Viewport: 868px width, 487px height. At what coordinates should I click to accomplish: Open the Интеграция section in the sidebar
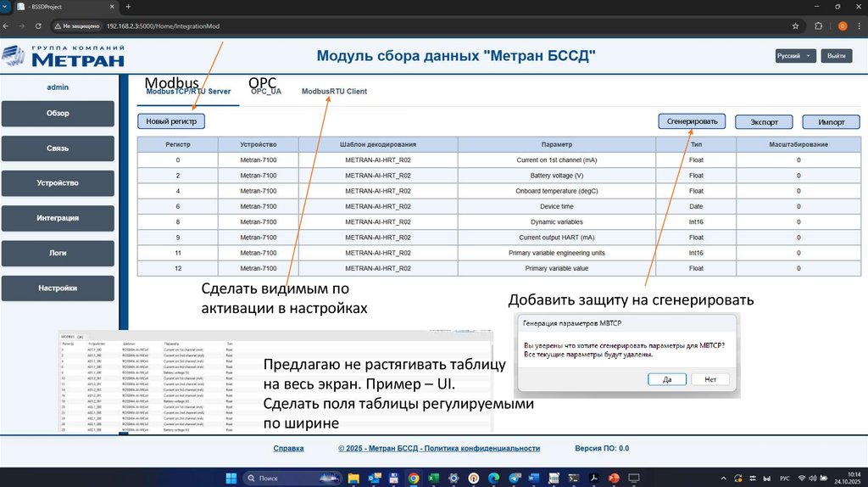click(58, 218)
